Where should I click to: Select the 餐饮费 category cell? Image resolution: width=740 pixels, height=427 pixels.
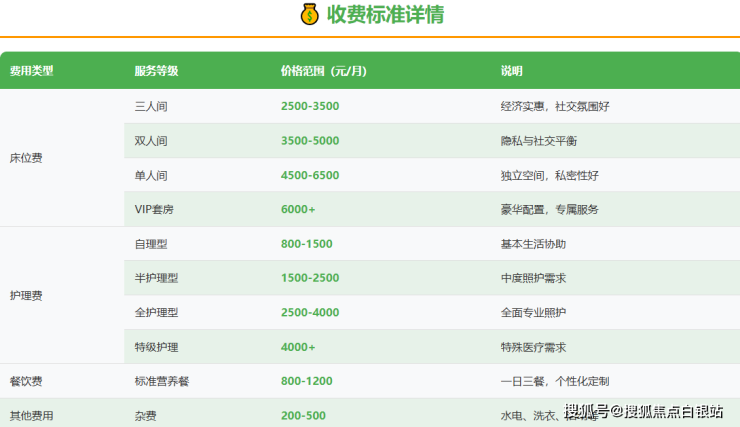pyautogui.click(x=26, y=381)
